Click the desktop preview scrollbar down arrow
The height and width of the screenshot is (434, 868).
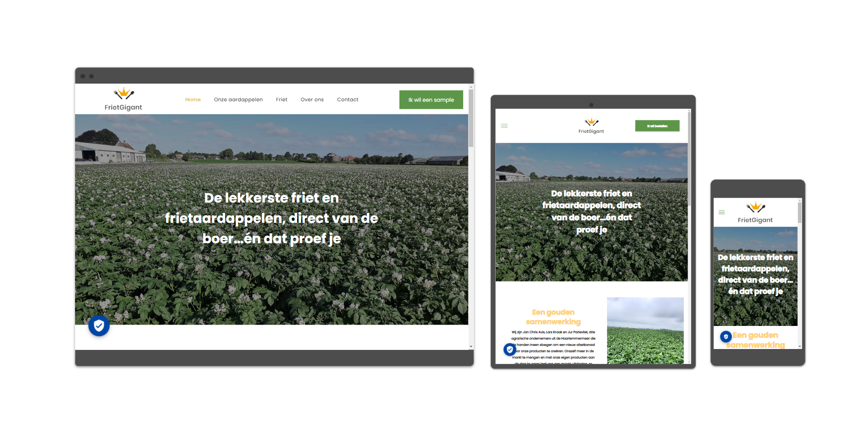click(x=471, y=347)
